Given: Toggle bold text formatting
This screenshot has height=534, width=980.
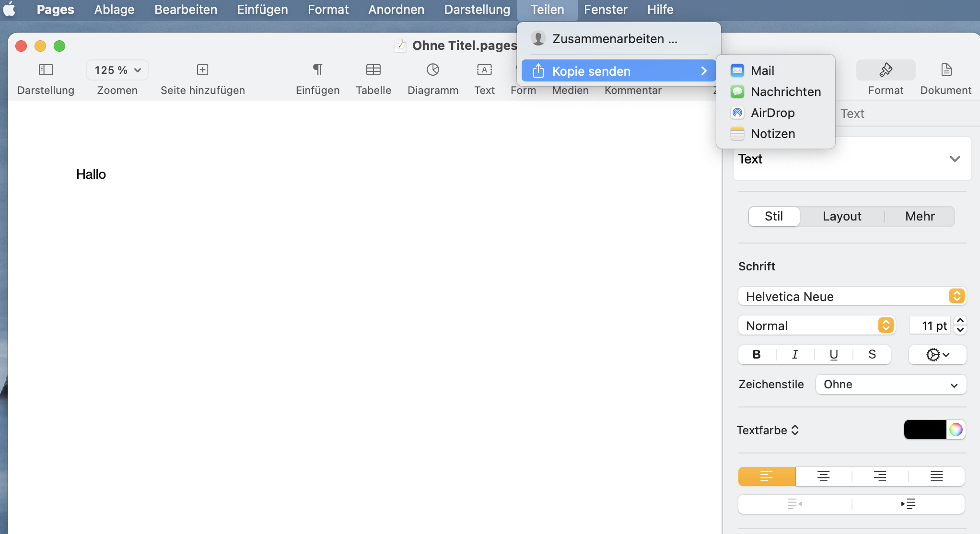Looking at the screenshot, I should coord(757,354).
